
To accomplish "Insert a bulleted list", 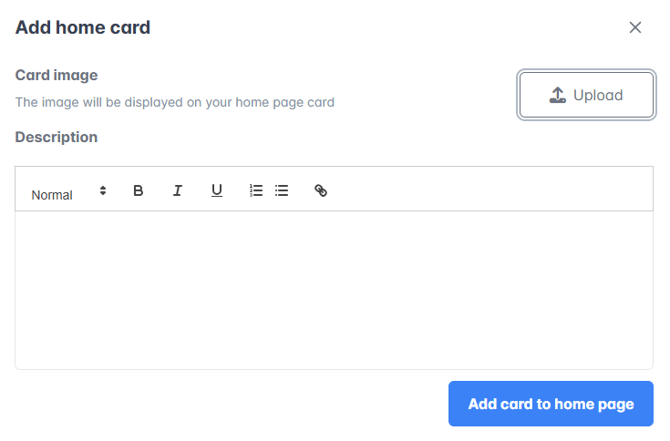I will point(282,190).
